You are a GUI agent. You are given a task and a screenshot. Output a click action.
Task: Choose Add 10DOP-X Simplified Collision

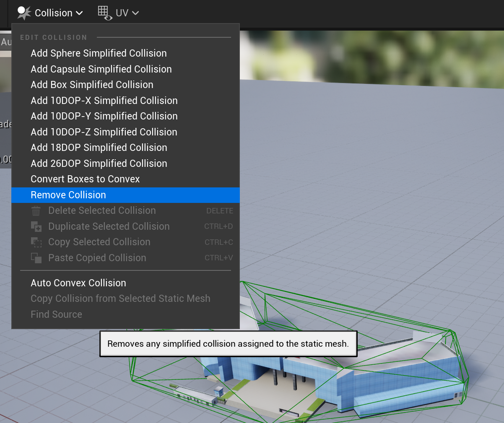point(104,100)
